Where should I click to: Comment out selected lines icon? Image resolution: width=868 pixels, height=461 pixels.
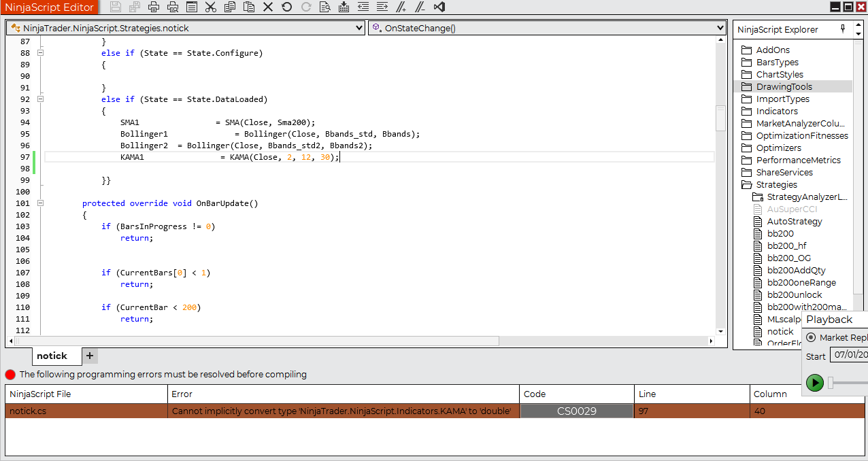[401, 7]
